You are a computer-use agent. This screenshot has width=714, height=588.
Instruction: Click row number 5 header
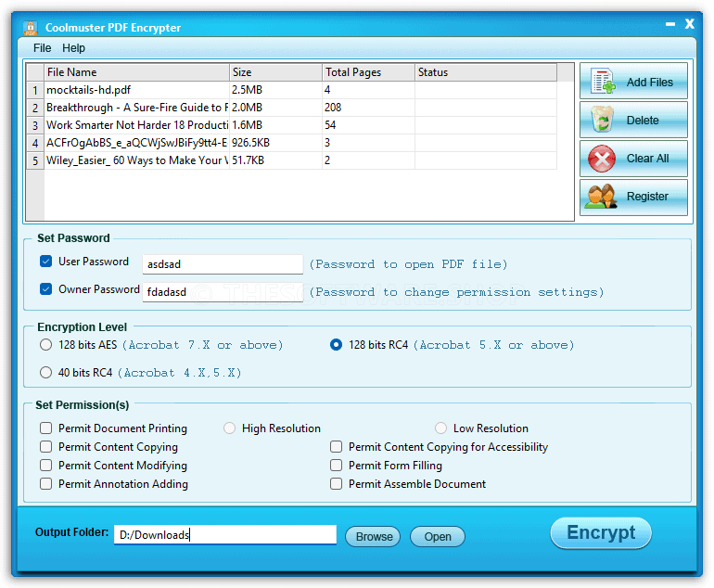tap(35, 160)
